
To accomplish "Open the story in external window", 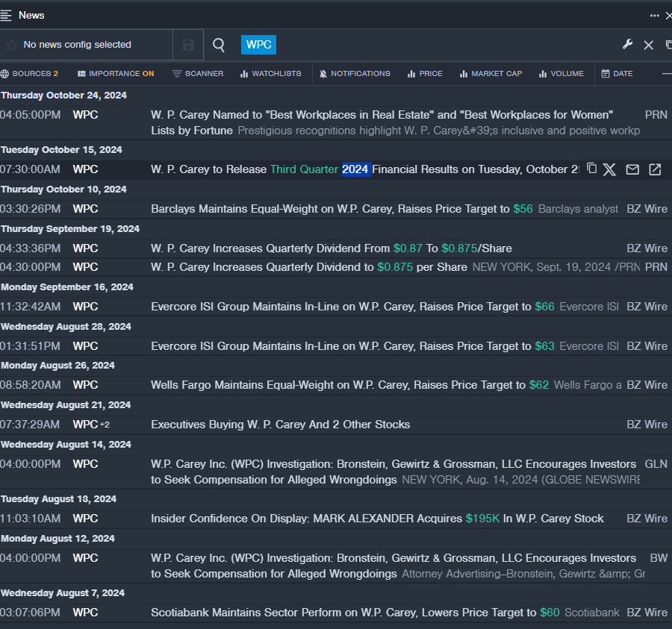I will coord(655,169).
